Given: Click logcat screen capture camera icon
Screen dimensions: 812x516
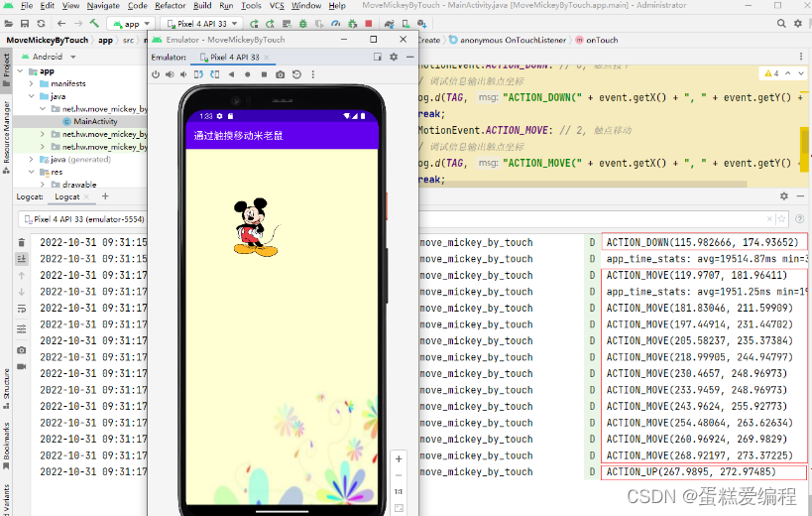Looking at the screenshot, I should click(21, 350).
